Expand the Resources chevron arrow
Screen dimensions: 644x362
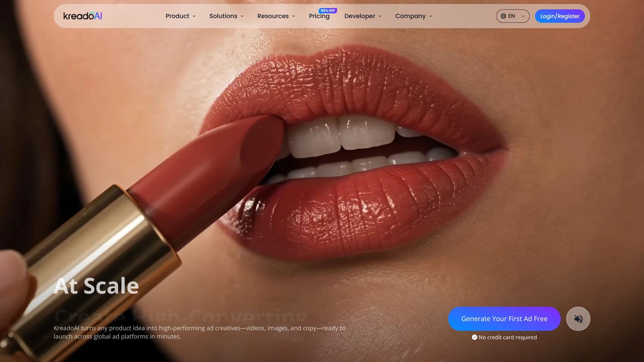tap(293, 16)
